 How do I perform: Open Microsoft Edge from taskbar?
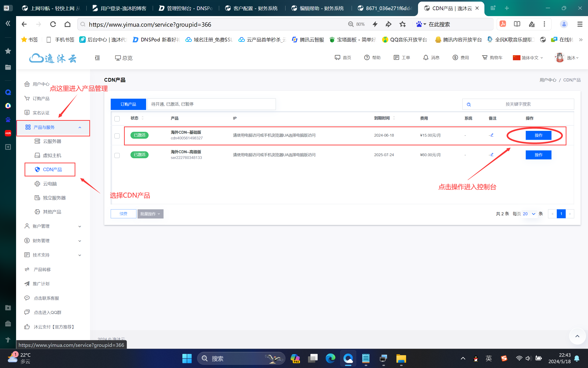pos(330,359)
